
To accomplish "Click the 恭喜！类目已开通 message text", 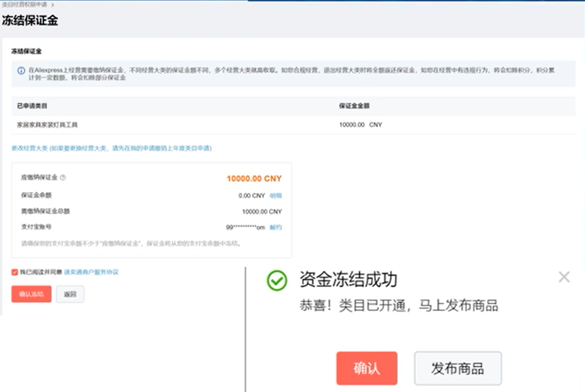I will tap(399, 306).
